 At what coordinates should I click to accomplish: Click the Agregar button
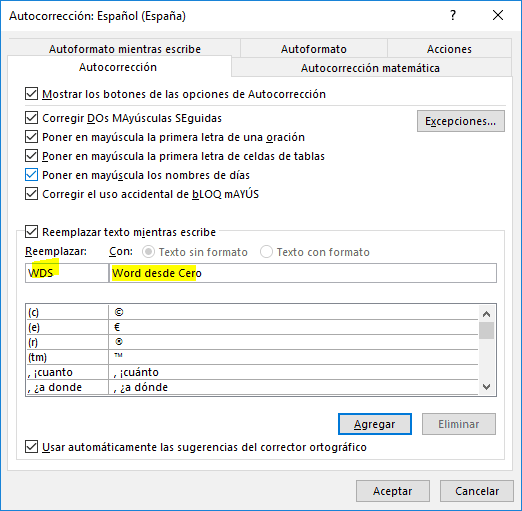[x=375, y=424]
